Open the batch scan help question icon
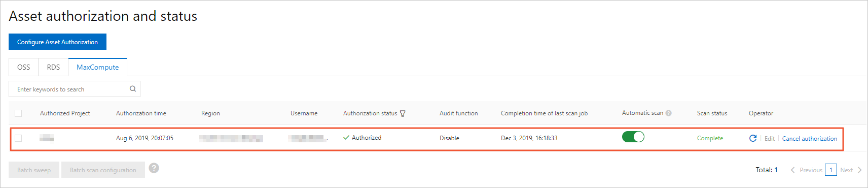The height and width of the screenshot is (188, 868). click(x=154, y=168)
